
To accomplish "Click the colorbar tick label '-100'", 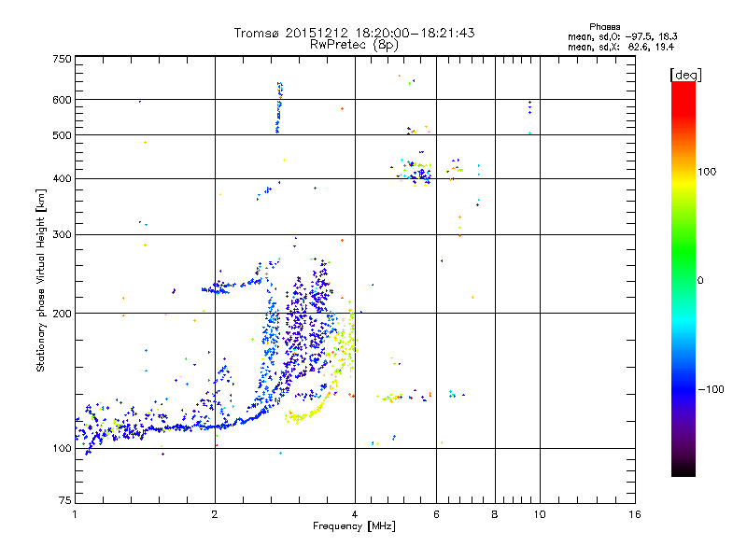I will tap(711, 389).
